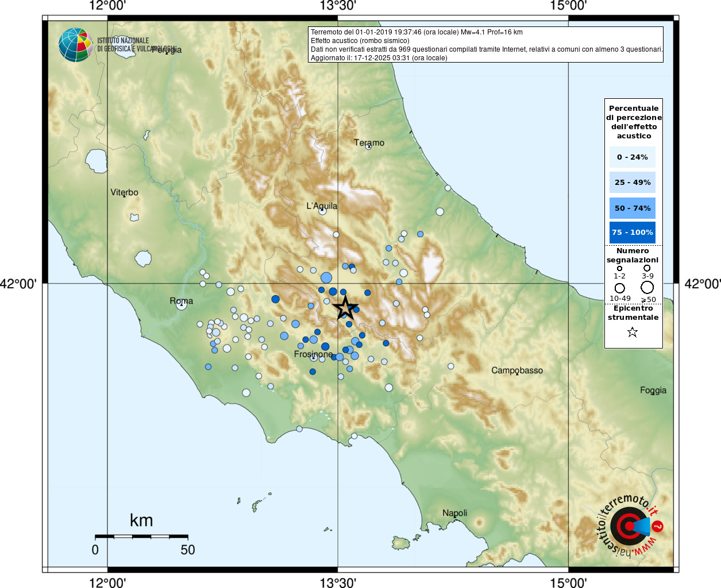
Task: Click the Frosinone city label
Action: pyautogui.click(x=313, y=354)
